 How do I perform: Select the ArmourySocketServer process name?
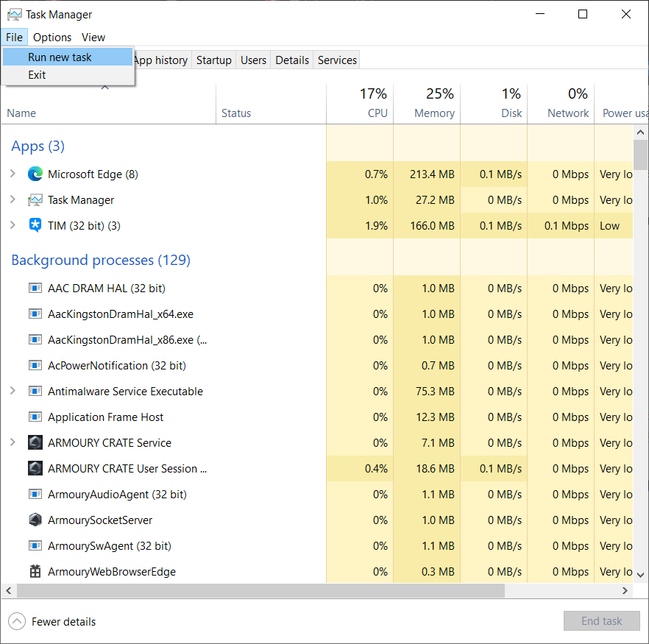tap(100, 520)
